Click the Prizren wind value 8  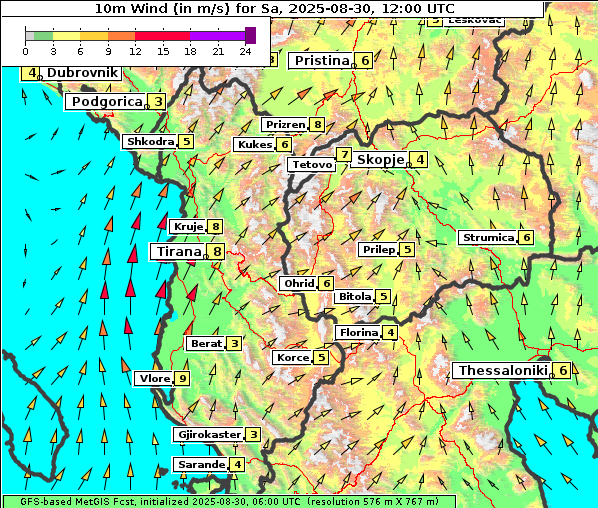pos(317,125)
